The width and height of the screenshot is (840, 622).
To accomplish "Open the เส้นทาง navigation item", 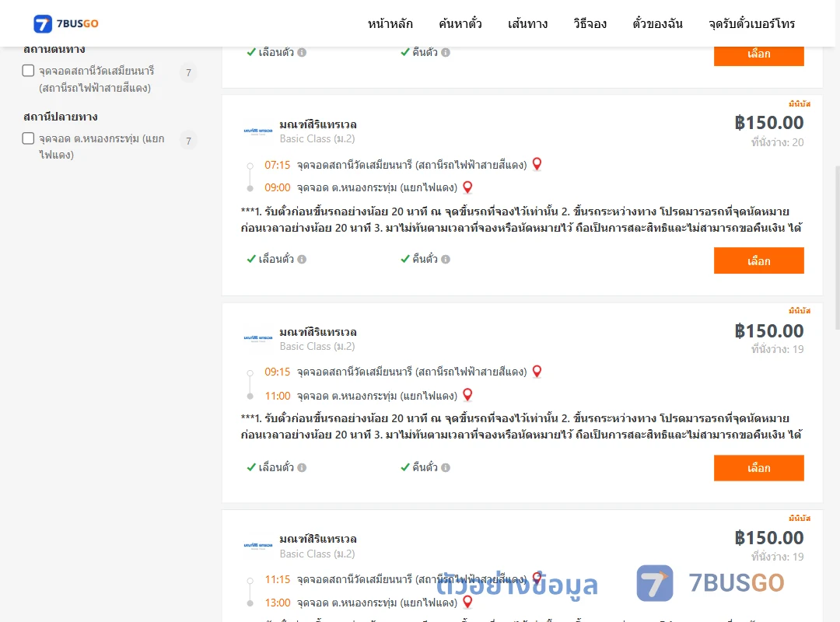I will pos(527,24).
